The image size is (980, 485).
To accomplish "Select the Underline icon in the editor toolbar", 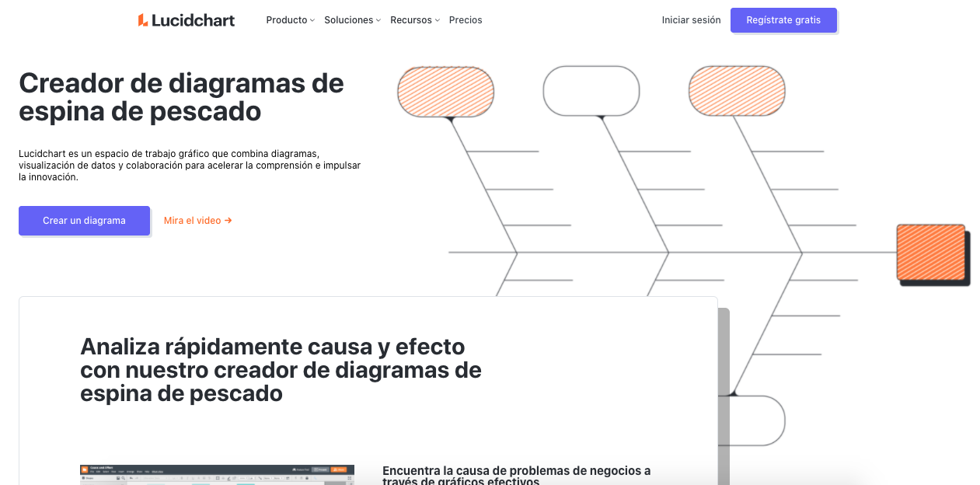I will 193,478.
